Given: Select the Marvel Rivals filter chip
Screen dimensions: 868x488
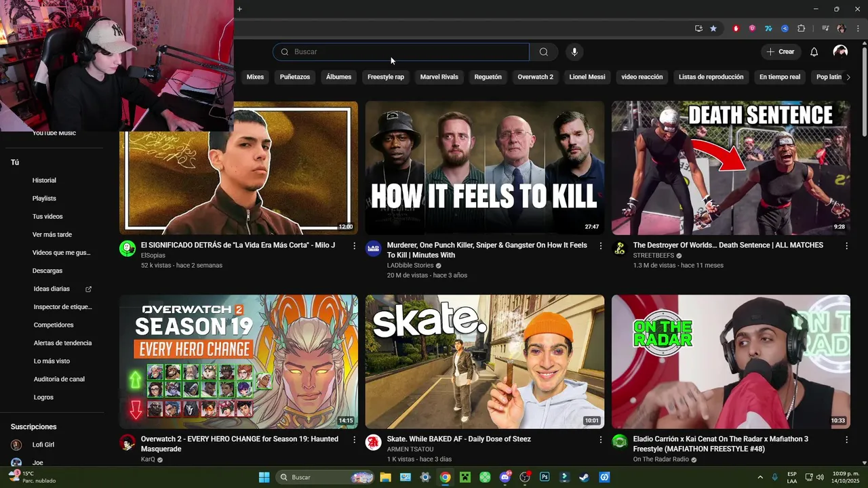Looking at the screenshot, I should [x=439, y=77].
